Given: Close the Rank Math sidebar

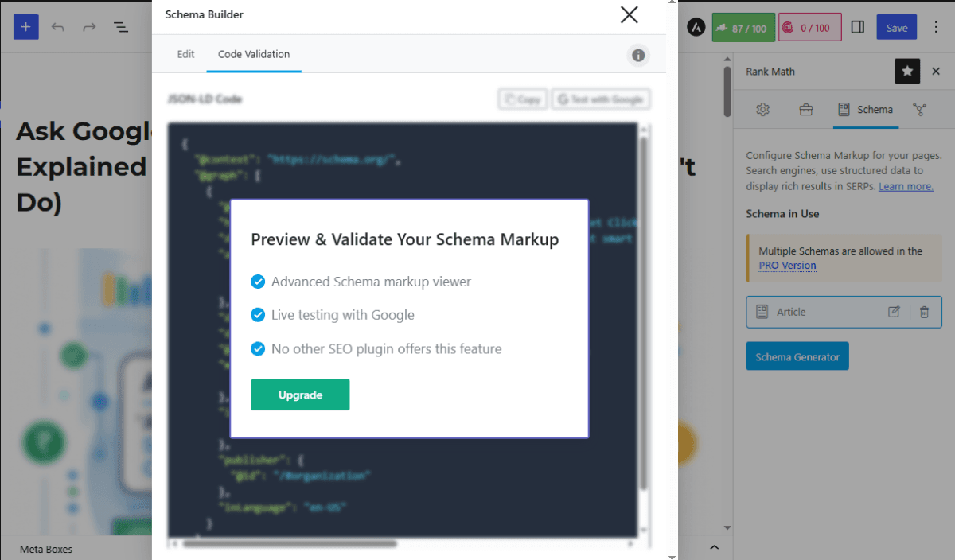Looking at the screenshot, I should pos(936,72).
